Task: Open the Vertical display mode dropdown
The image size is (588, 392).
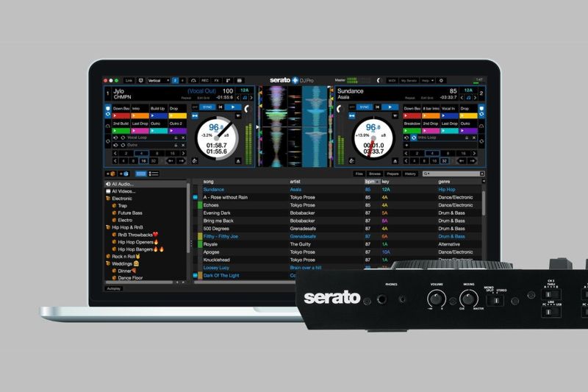Action: [x=158, y=80]
